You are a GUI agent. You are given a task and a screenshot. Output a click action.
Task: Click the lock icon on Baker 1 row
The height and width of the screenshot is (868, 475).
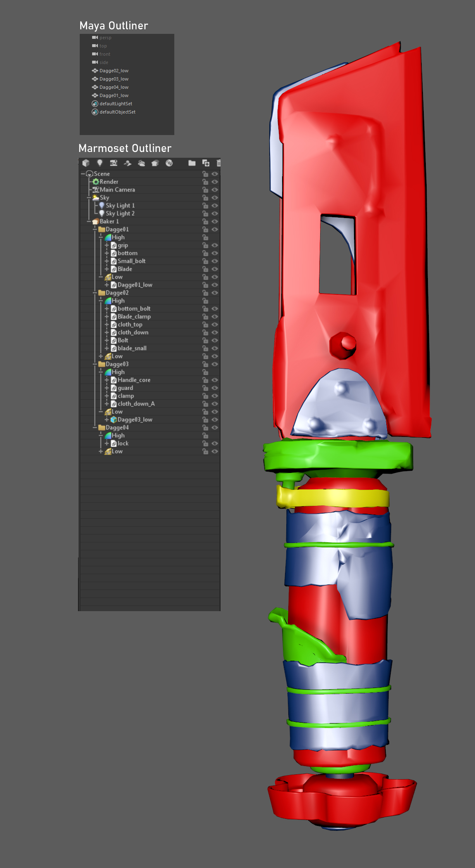[205, 221]
